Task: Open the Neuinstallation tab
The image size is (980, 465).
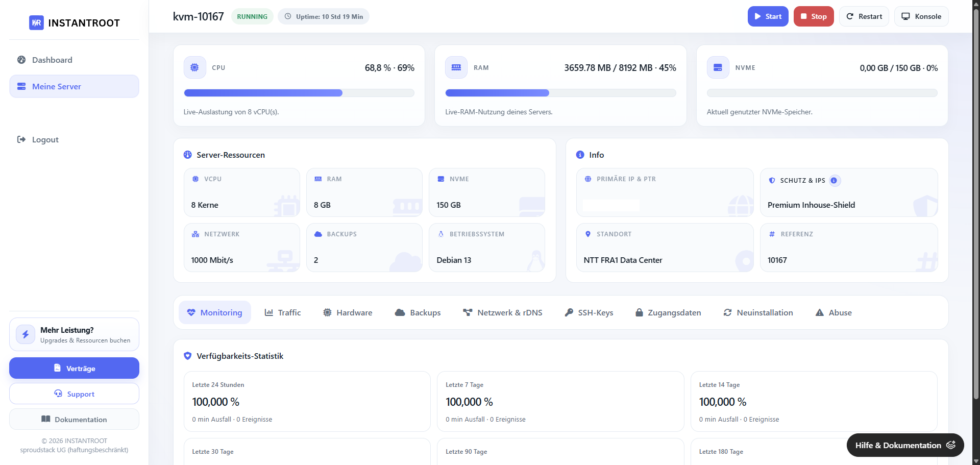Action: [758, 312]
